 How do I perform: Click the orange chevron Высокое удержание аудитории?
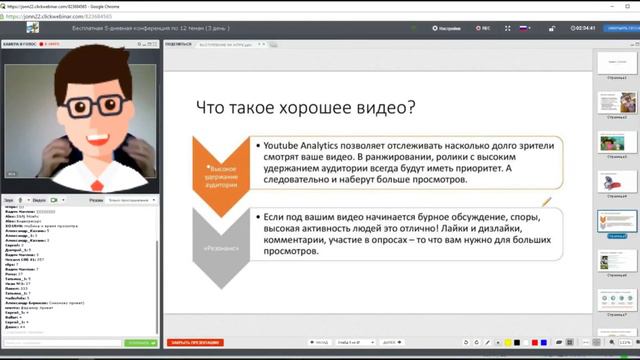tap(221, 176)
